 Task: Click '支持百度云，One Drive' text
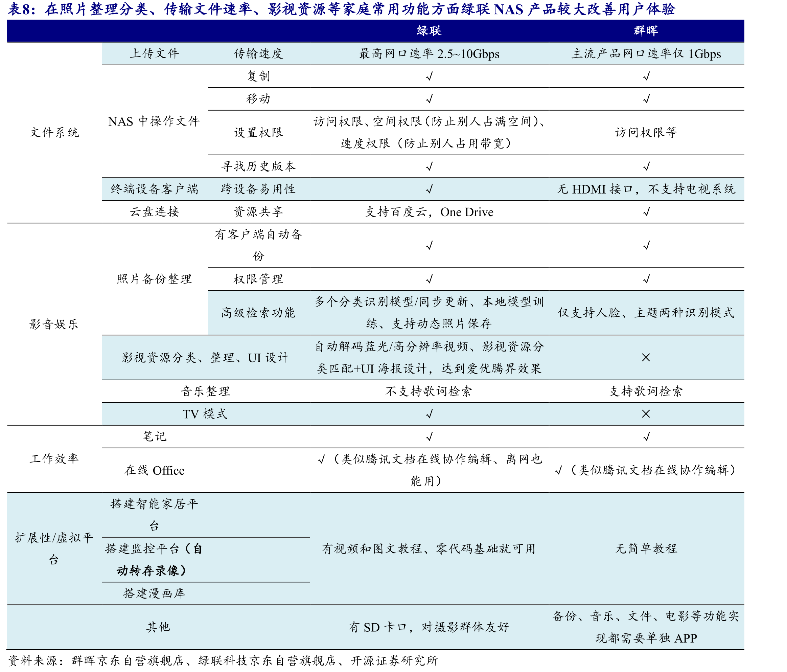(429, 212)
